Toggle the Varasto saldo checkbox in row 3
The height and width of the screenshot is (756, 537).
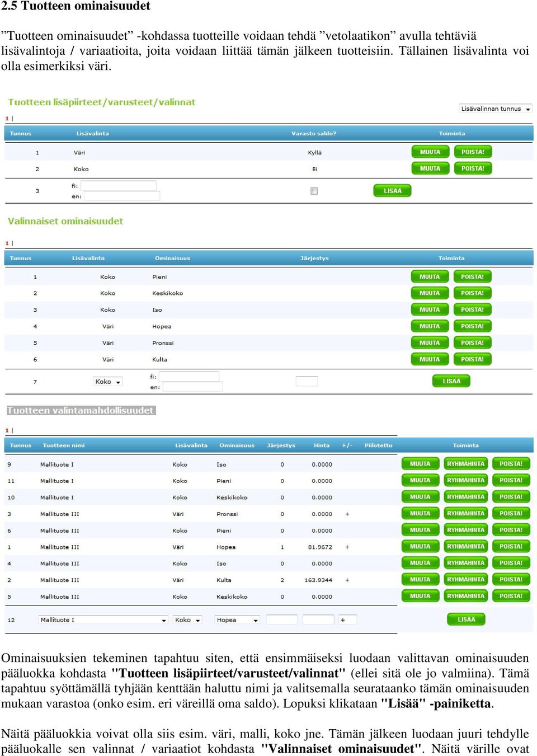click(314, 191)
